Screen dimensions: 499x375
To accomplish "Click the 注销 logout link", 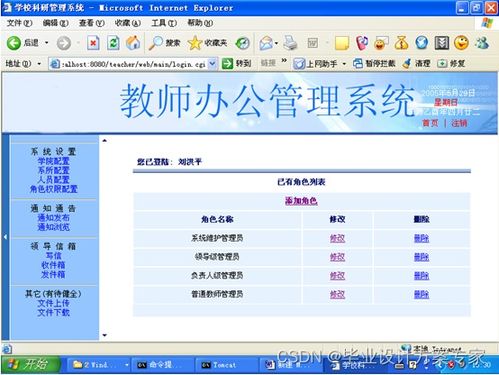I will tap(459, 123).
